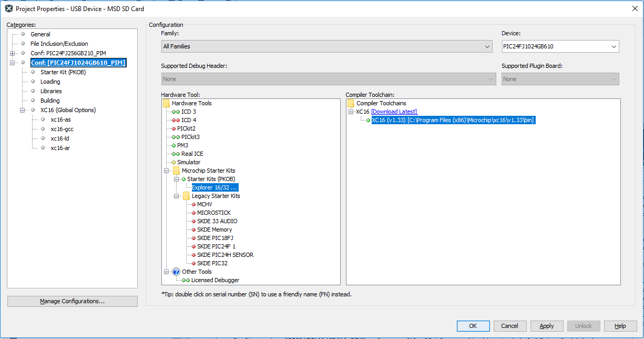
Task: Select MCHV legacy starter kit
Action: coord(205,204)
